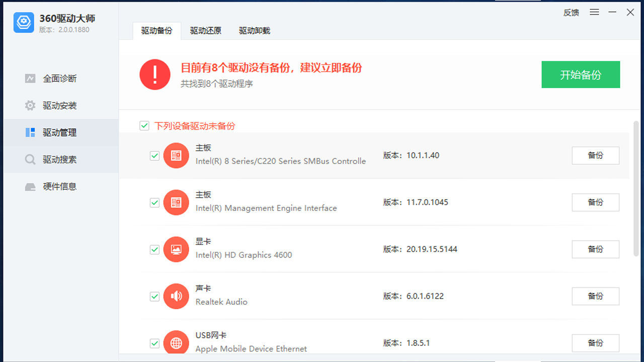Uncheck the select-all drivers checkbox
Image resolution: width=644 pixels, height=362 pixels.
pos(144,126)
